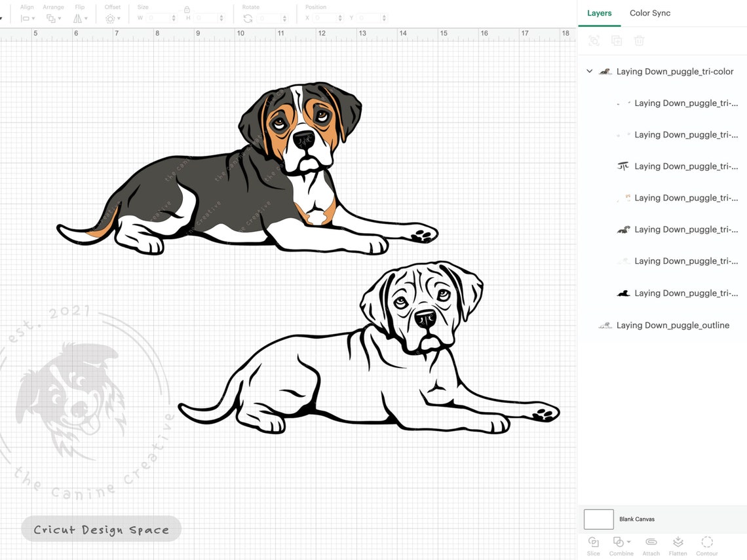
Task: Select the Laying Down_puggle_outline layer
Action: (672, 325)
